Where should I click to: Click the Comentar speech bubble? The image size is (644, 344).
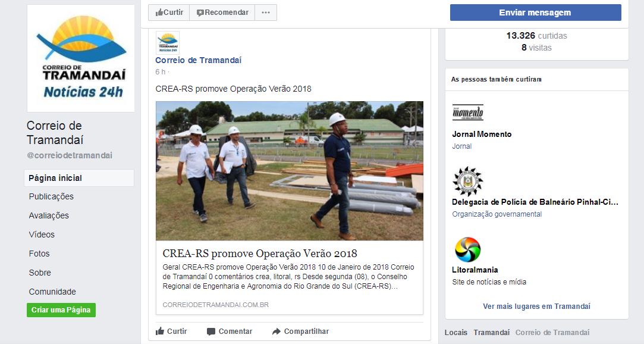click(230, 332)
